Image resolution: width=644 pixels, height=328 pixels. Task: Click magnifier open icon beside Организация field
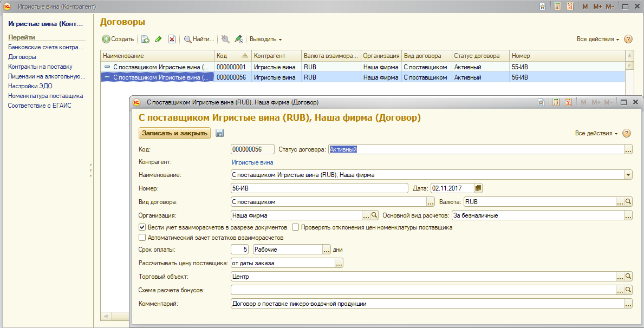click(x=374, y=215)
